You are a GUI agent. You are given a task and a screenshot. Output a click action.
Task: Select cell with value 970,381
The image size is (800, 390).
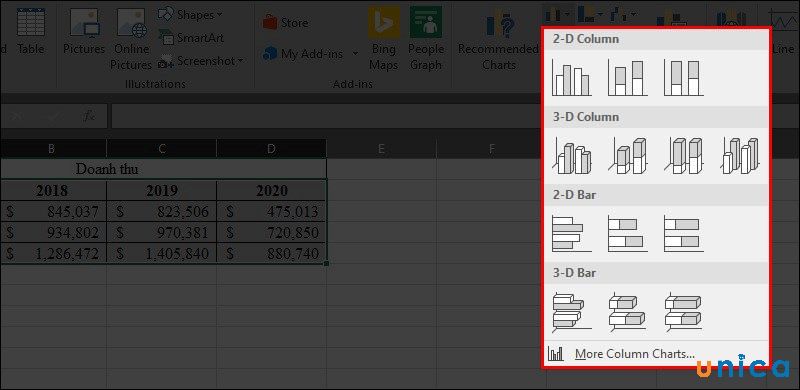[x=162, y=232]
